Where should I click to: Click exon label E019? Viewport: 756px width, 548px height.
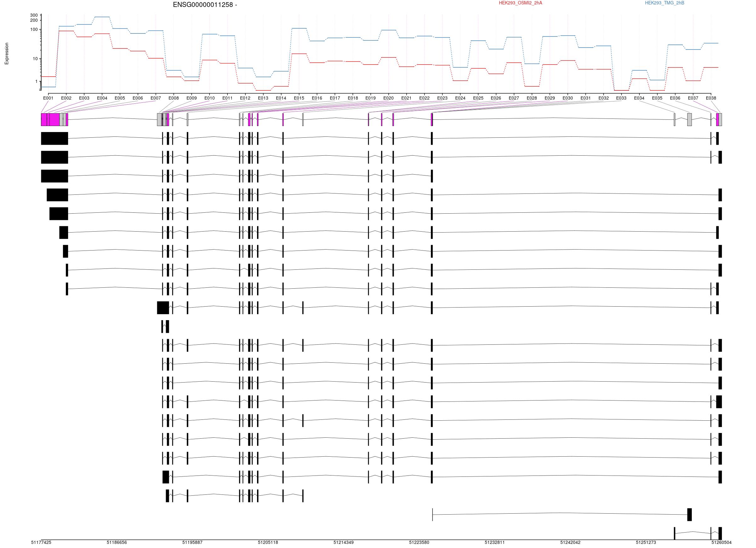coord(370,98)
